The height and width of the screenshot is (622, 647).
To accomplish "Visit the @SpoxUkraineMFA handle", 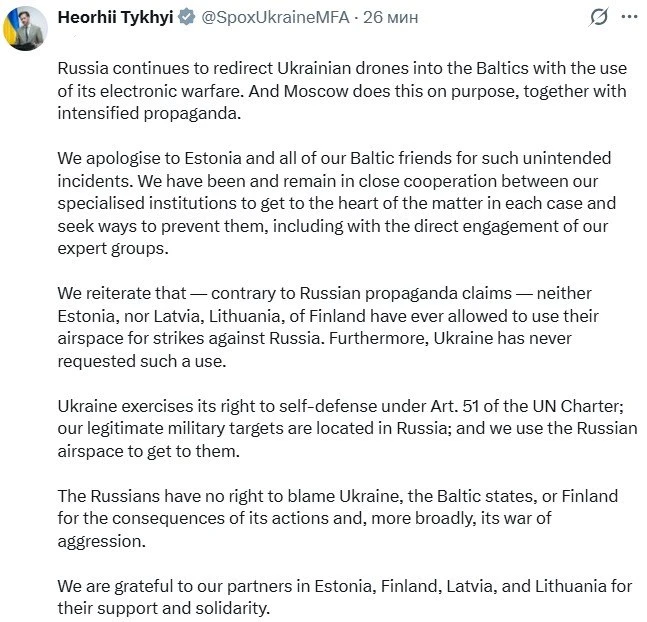I will click(x=275, y=17).
